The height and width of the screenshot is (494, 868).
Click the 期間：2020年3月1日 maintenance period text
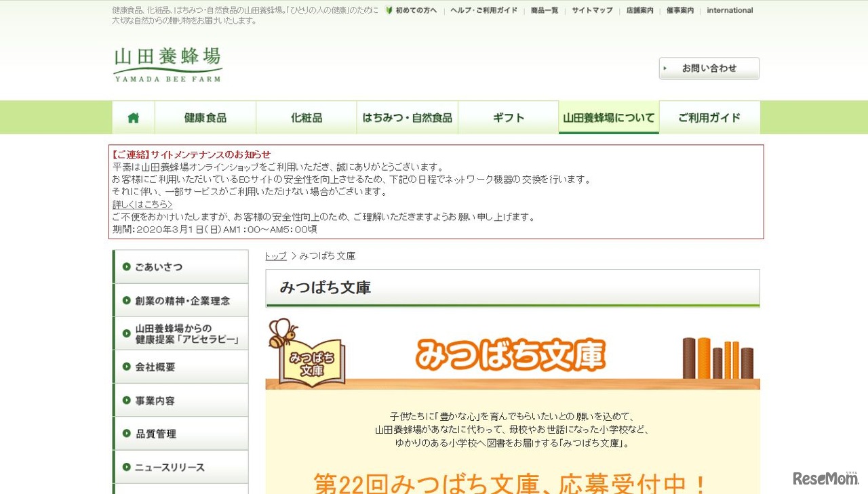point(214,229)
